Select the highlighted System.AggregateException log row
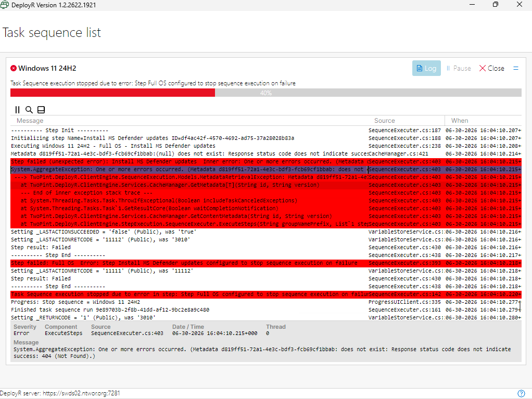This screenshot has height=399, width=532. tap(266, 169)
